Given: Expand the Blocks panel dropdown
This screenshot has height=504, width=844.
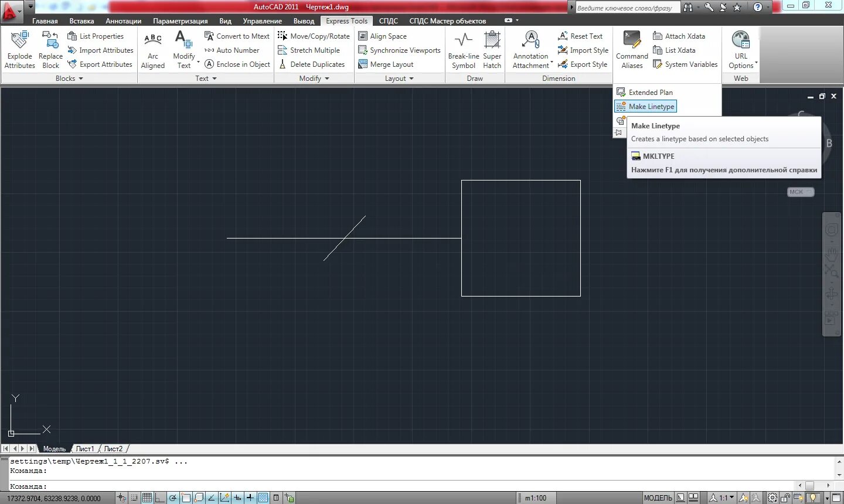Looking at the screenshot, I should pos(69,79).
